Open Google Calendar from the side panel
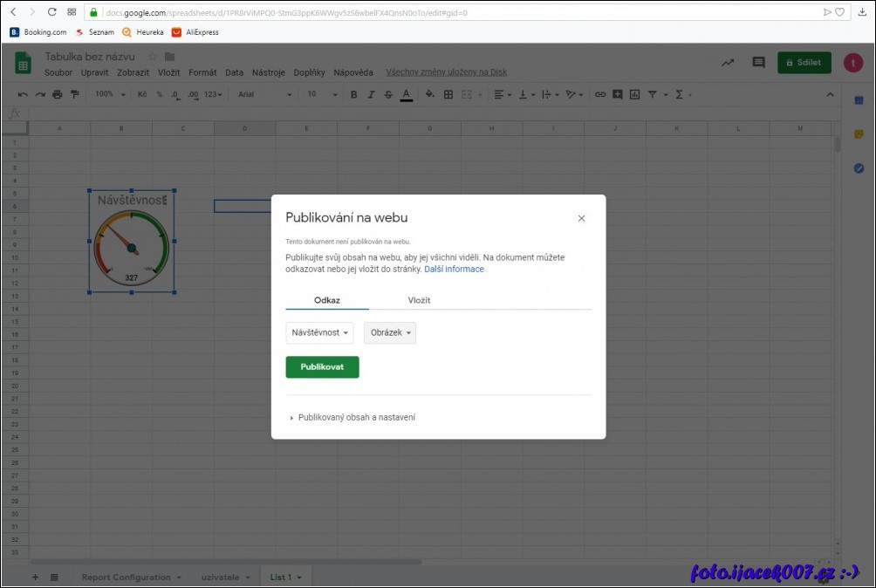This screenshot has height=588, width=876. click(x=859, y=100)
